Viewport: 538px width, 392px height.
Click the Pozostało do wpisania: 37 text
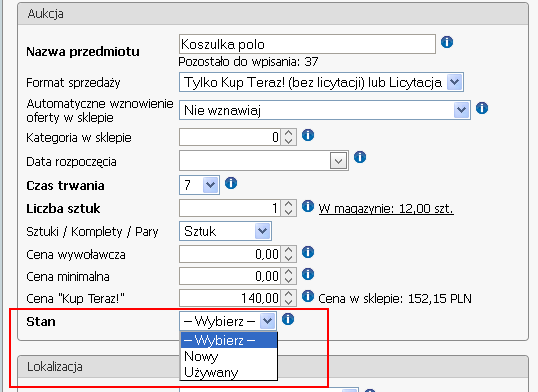[248, 62]
